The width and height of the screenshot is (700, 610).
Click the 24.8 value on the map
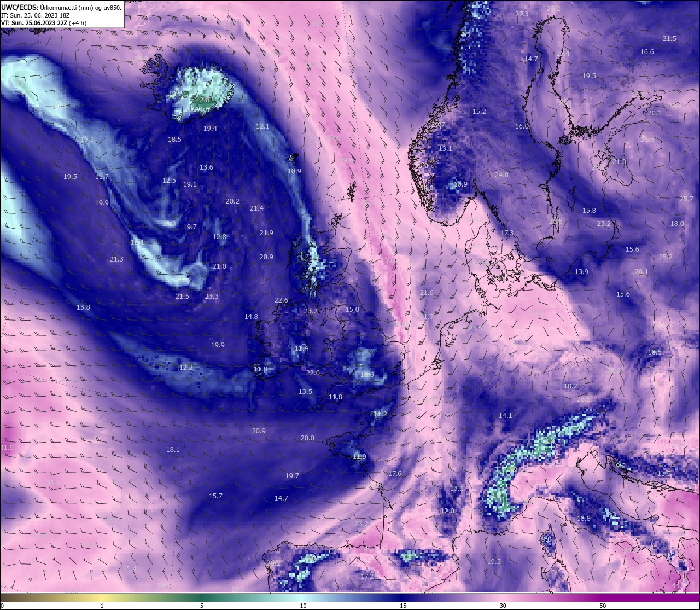pyautogui.click(x=501, y=175)
